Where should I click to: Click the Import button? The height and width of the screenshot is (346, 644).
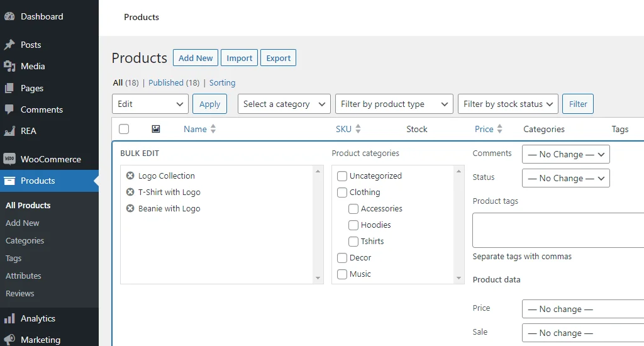point(240,58)
